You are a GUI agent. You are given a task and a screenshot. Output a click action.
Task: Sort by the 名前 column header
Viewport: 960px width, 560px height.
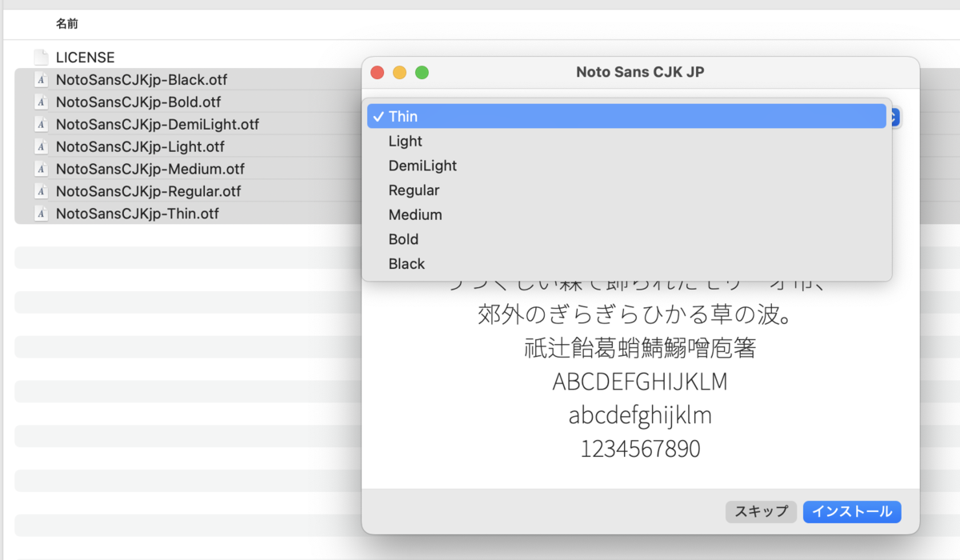click(67, 24)
